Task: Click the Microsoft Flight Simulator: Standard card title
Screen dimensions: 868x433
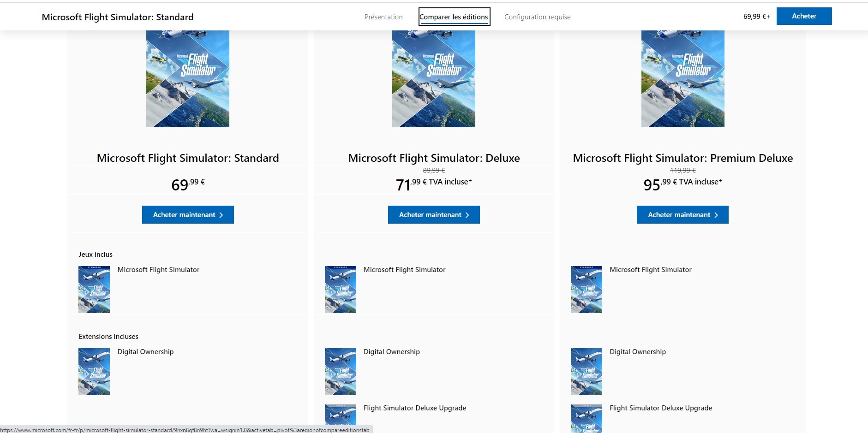Action: point(188,158)
